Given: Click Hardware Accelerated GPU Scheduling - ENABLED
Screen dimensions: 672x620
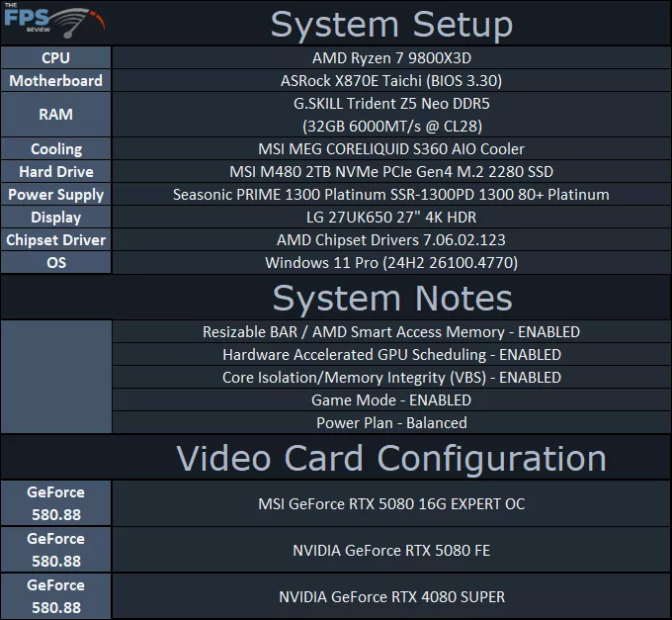Looking at the screenshot, I should pos(391,355).
